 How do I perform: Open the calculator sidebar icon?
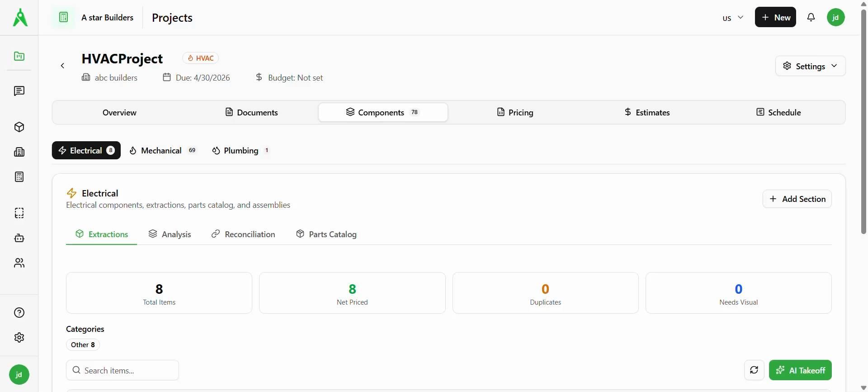click(x=19, y=177)
